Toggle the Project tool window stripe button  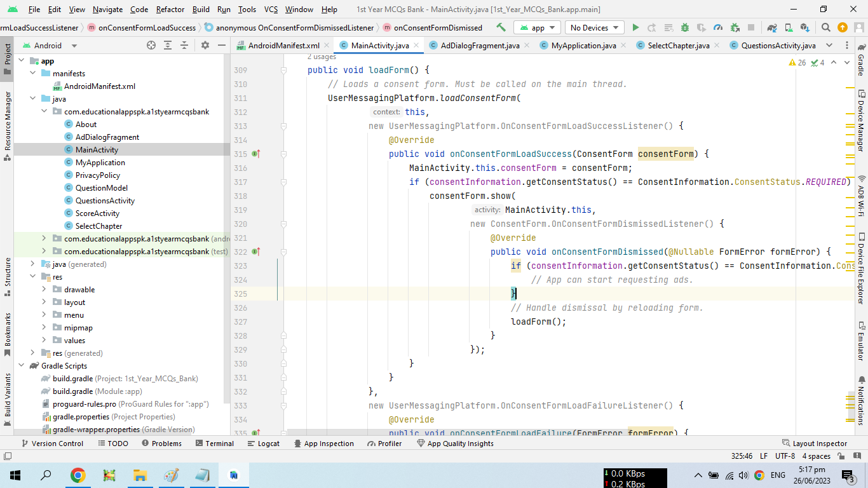(x=7, y=58)
